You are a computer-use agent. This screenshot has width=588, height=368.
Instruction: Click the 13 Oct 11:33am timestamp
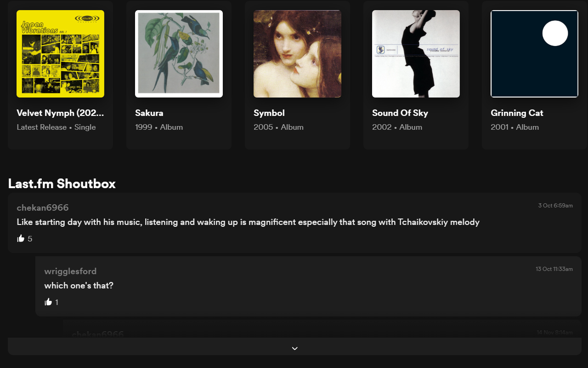pos(554,269)
